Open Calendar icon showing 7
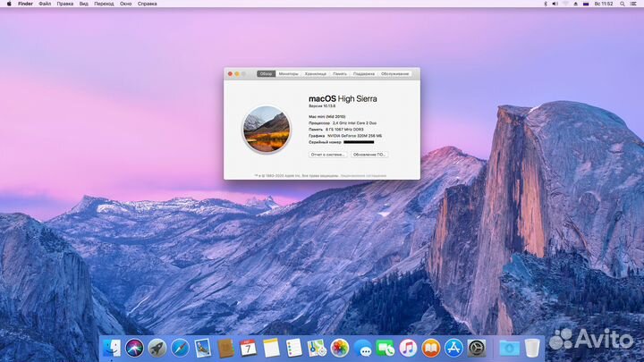This screenshot has height=362, width=644. pos(248,348)
